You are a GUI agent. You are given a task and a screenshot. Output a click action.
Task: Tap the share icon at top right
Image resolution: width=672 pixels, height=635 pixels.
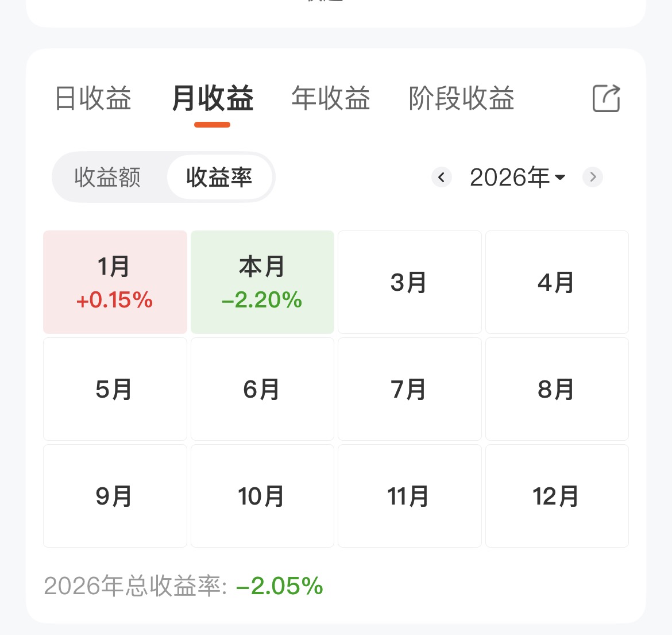coord(606,98)
